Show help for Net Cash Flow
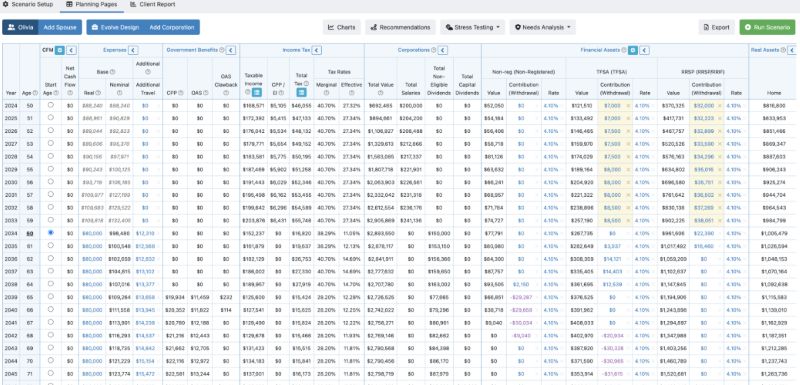Image resolution: width=800 pixels, height=385 pixels. [70, 93]
